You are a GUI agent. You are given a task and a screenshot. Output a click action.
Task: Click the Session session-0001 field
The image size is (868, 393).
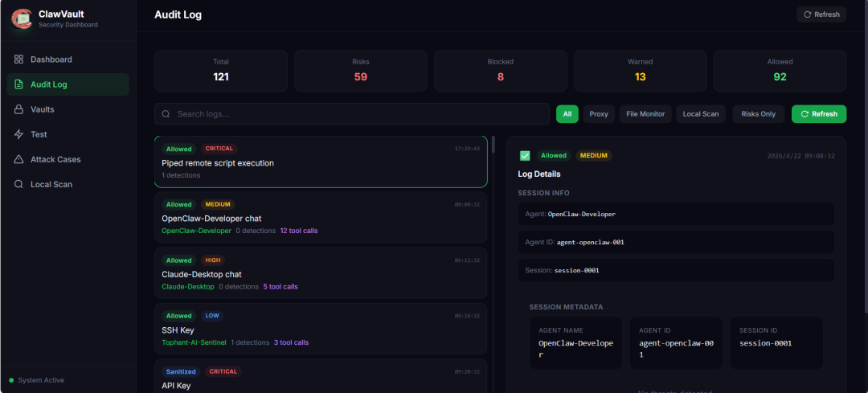pos(676,270)
